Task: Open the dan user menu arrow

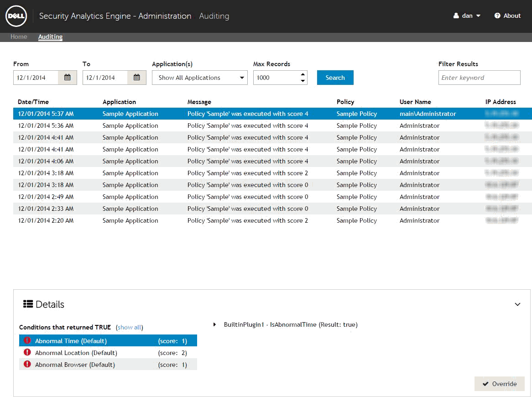Action: (x=478, y=16)
